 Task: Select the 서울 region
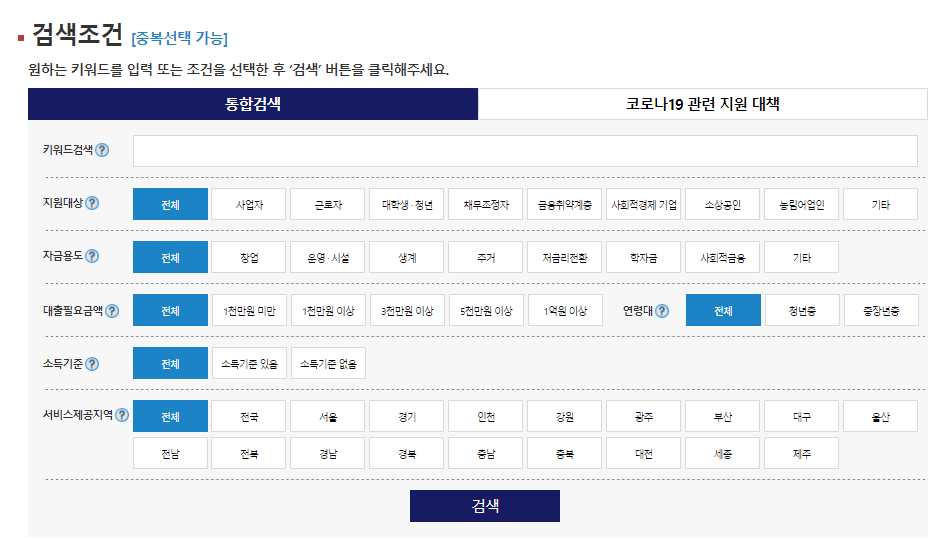[x=328, y=416]
